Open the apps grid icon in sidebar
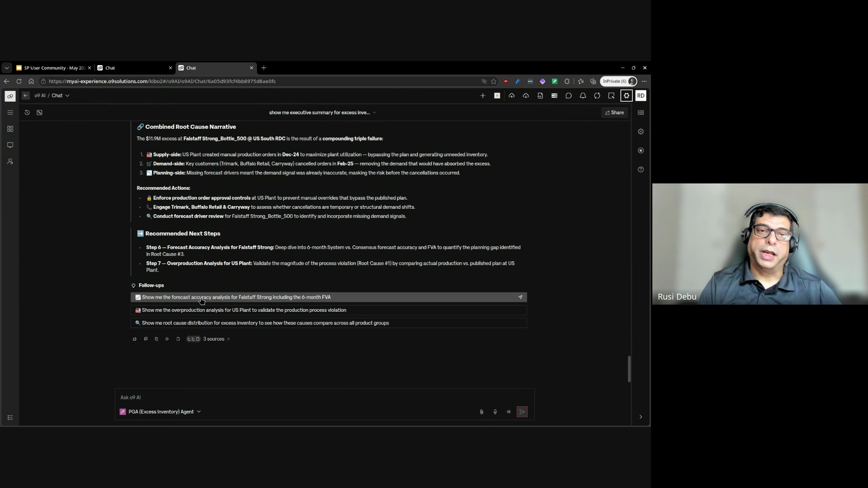The height and width of the screenshot is (488, 868). click(x=10, y=129)
